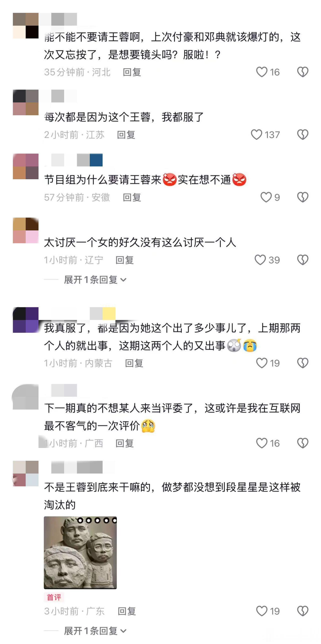Dislike the Hebei comment via broken heart
This screenshot has height=644, width=321.
(303, 72)
